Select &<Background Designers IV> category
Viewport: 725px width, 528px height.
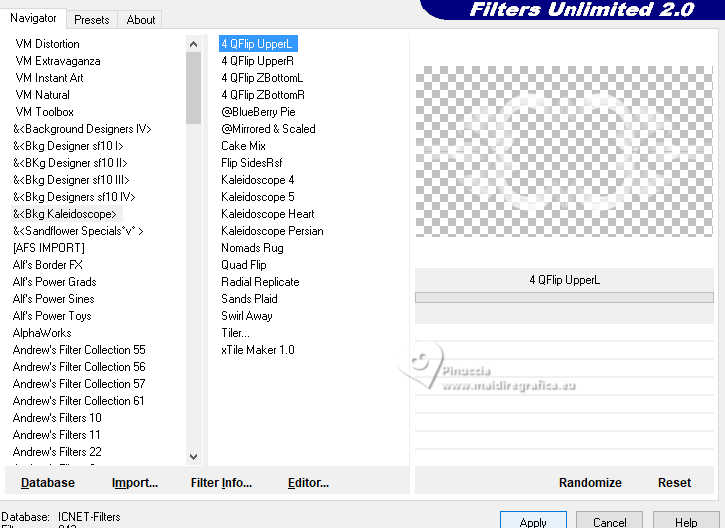click(x=82, y=129)
